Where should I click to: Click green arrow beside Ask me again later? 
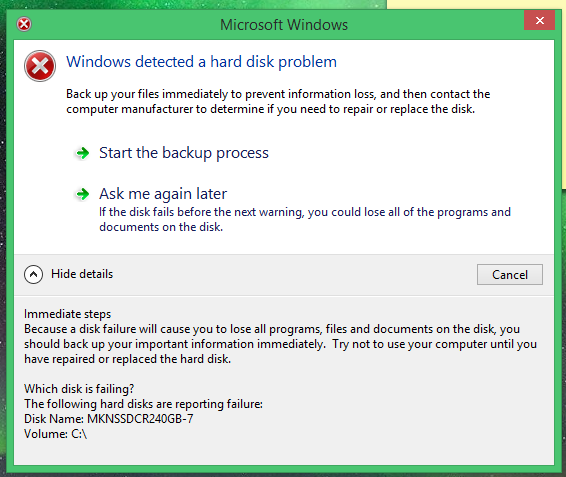click(83, 194)
